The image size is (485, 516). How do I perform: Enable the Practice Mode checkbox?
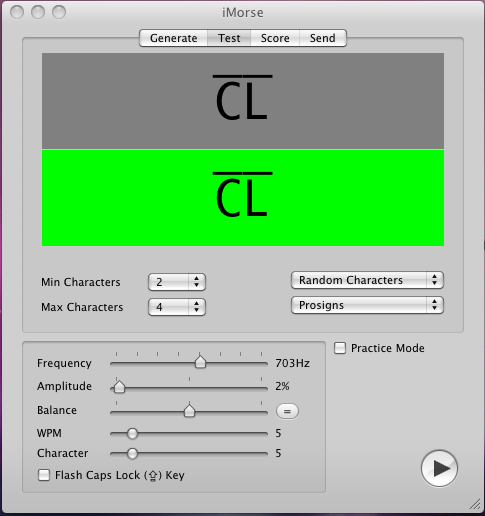(x=340, y=348)
